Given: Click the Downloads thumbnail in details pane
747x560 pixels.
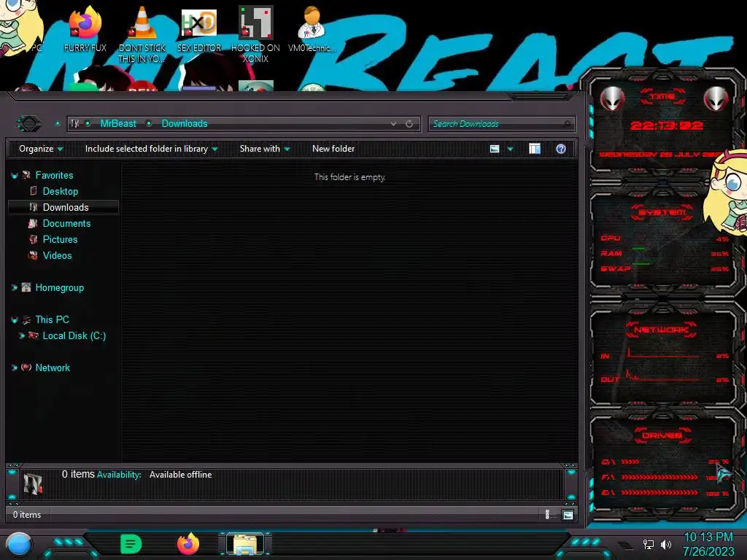Looking at the screenshot, I should click(34, 484).
